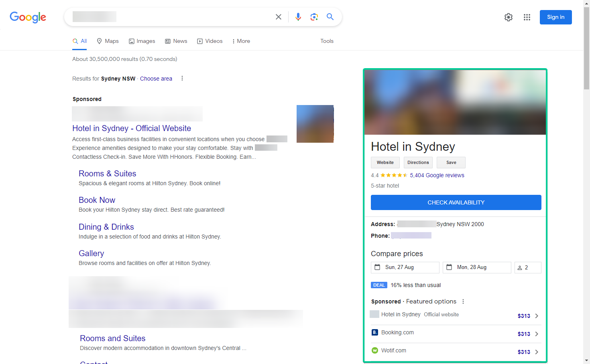Open the guest count selector showing 2

point(528,267)
